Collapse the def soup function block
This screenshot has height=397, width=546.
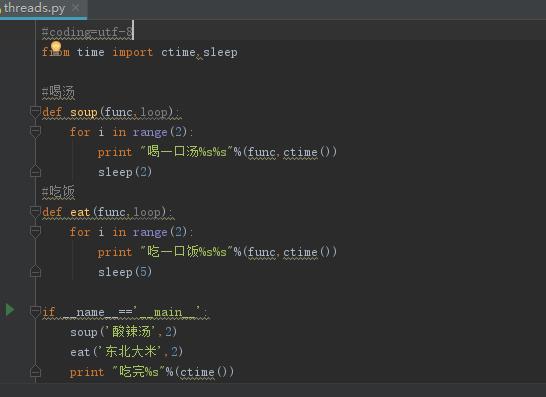[36, 112]
